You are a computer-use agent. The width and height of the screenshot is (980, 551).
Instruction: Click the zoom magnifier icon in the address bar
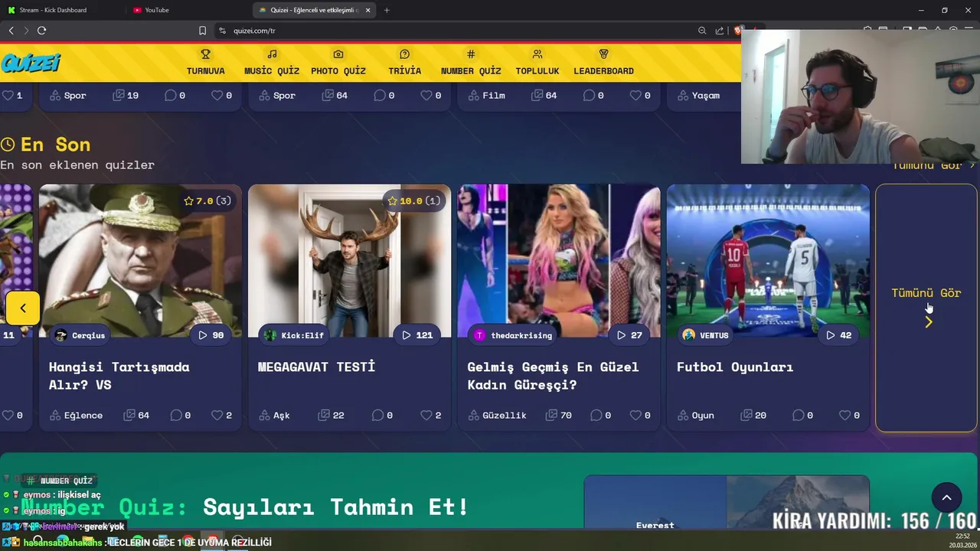pos(702,31)
